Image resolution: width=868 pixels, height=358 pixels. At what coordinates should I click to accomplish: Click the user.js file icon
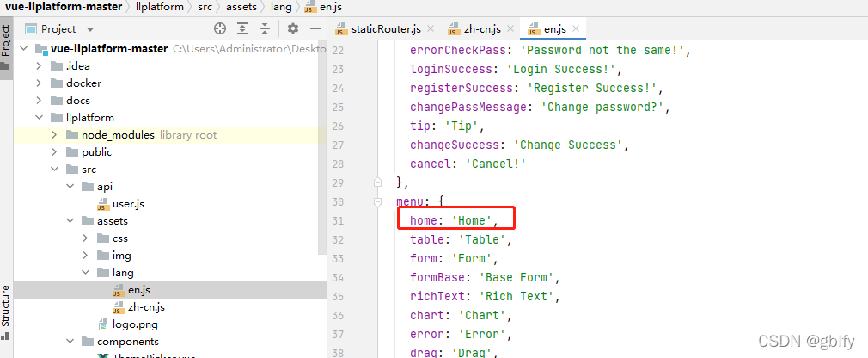(x=103, y=205)
